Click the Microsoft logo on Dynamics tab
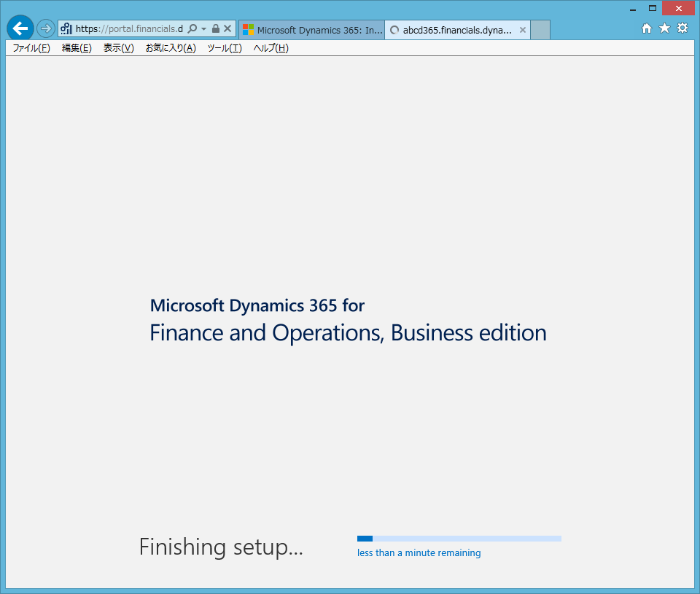Viewport: 700px width, 594px height. point(248,30)
